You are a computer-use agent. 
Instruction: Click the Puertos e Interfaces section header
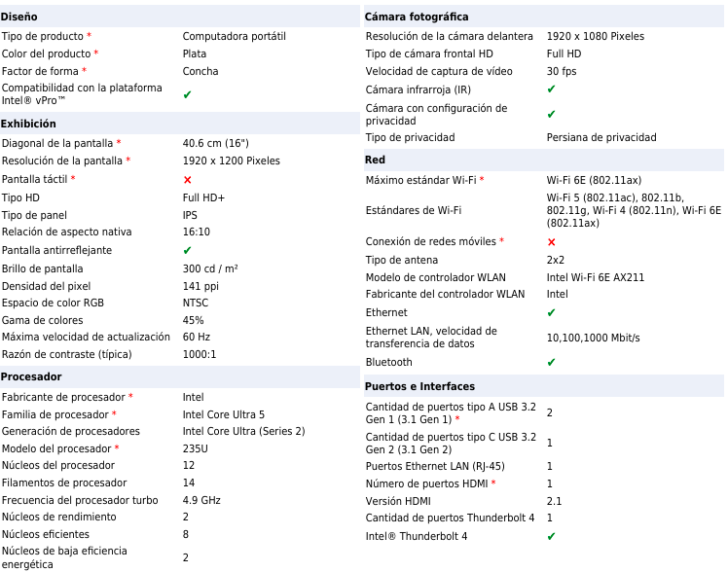419,386
